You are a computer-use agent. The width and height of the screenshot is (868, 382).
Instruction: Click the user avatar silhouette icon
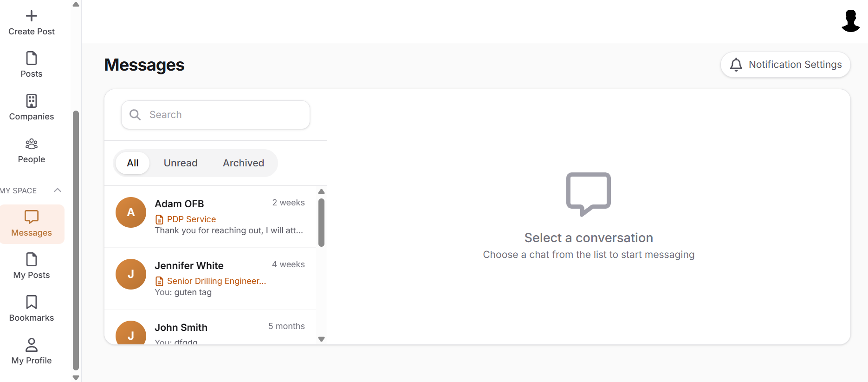[x=851, y=21]
